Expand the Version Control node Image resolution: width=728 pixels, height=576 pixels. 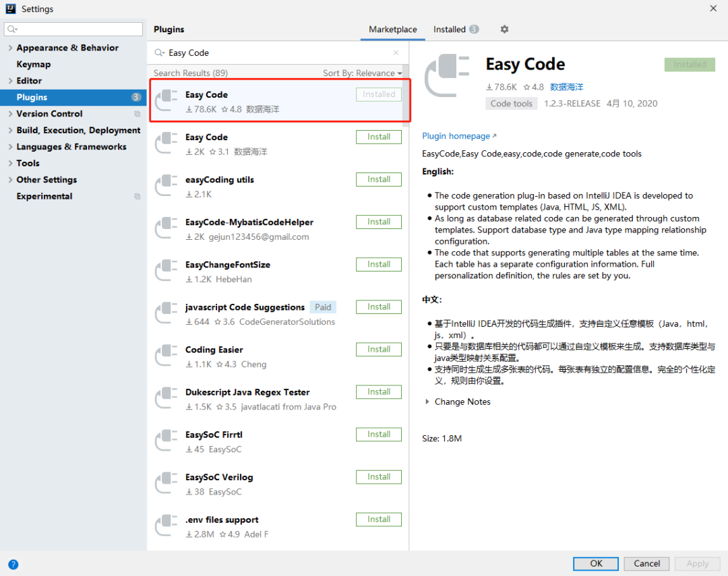point(10,114)
